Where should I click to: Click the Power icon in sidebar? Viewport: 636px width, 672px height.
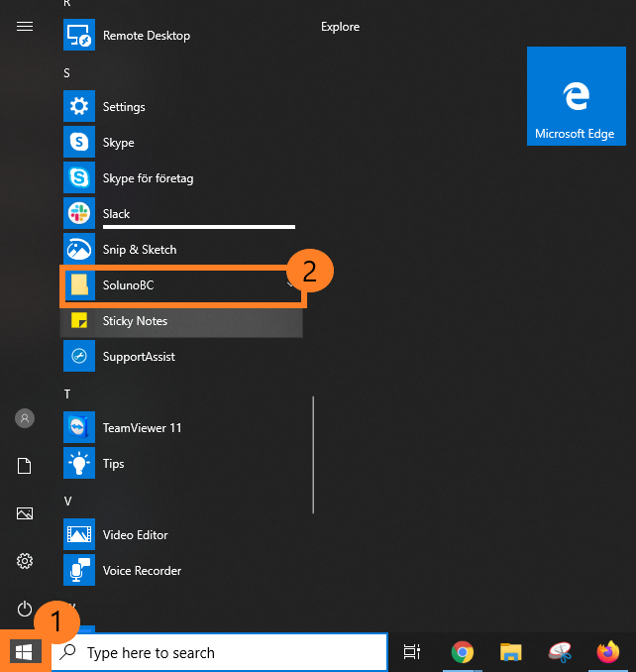click(x=25, y=609)
